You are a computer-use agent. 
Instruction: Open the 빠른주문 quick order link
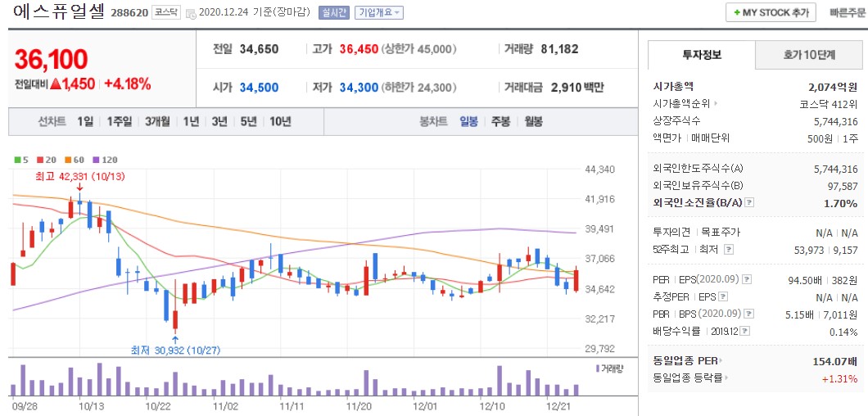coord(848,12)
